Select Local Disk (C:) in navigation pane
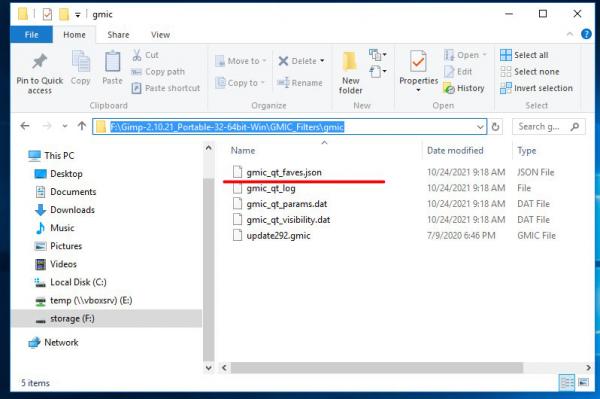This screenshot has height=399, width=600. point(78,282)
